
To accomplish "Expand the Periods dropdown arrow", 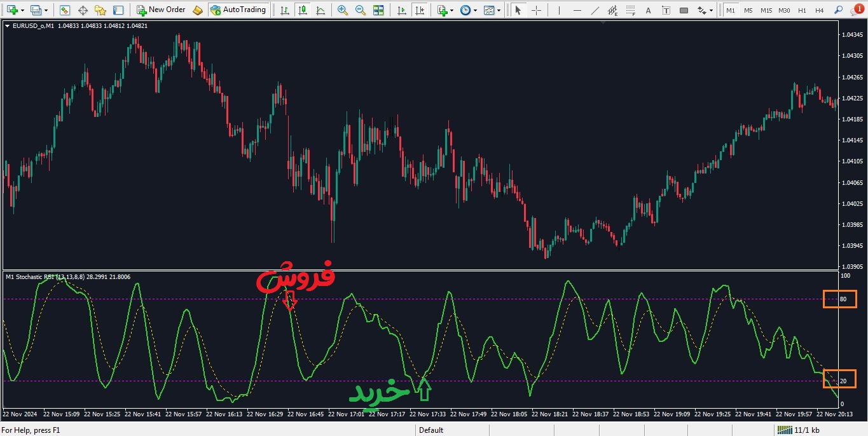I will (476, 10).
